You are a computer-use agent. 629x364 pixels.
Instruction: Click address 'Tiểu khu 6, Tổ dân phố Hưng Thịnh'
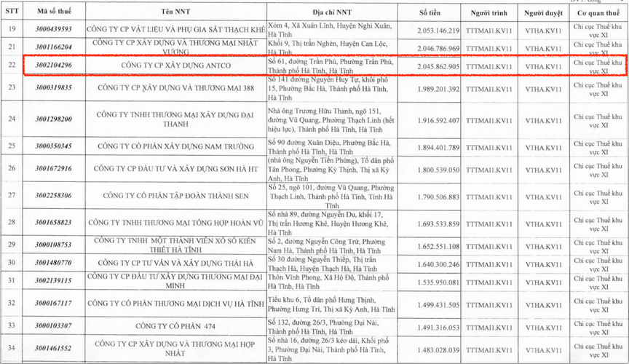pyautogui.click(x=322, y=300)
